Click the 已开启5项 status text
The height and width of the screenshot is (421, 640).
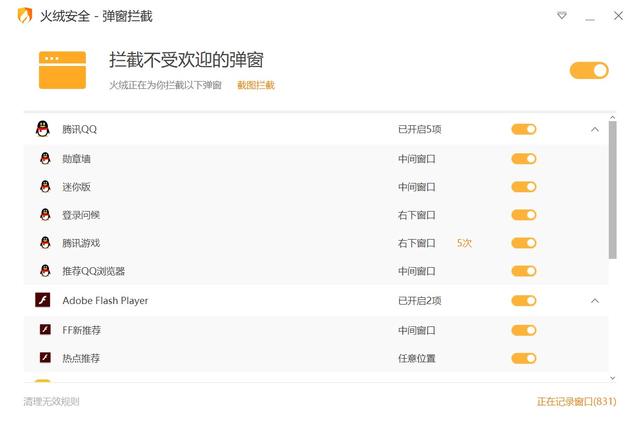pyautogui.click(x=420, y=129)
